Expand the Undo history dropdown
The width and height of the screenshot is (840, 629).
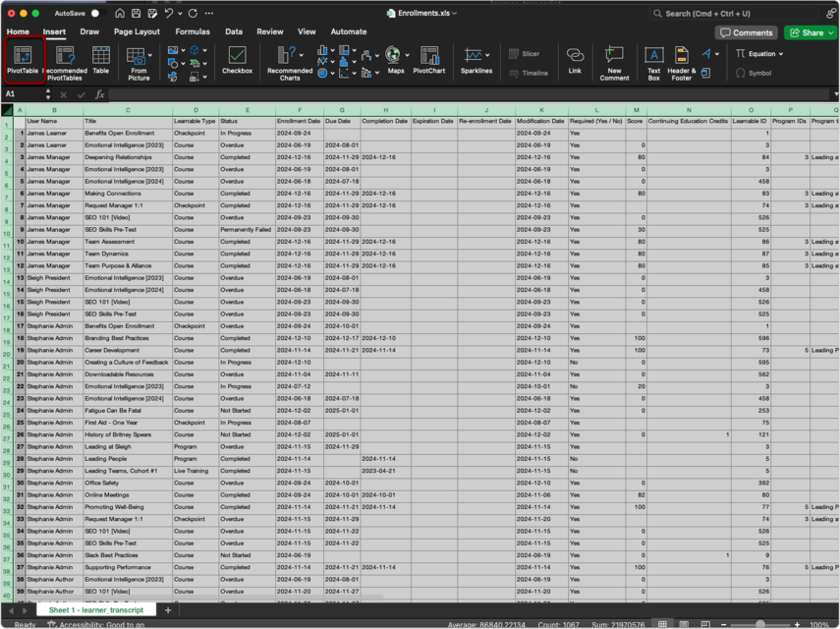click(180, 14)
